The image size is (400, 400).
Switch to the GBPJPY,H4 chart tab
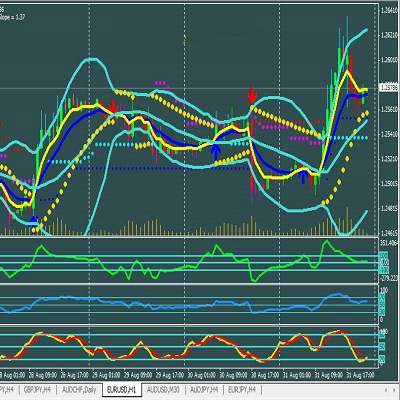(38, 389)
